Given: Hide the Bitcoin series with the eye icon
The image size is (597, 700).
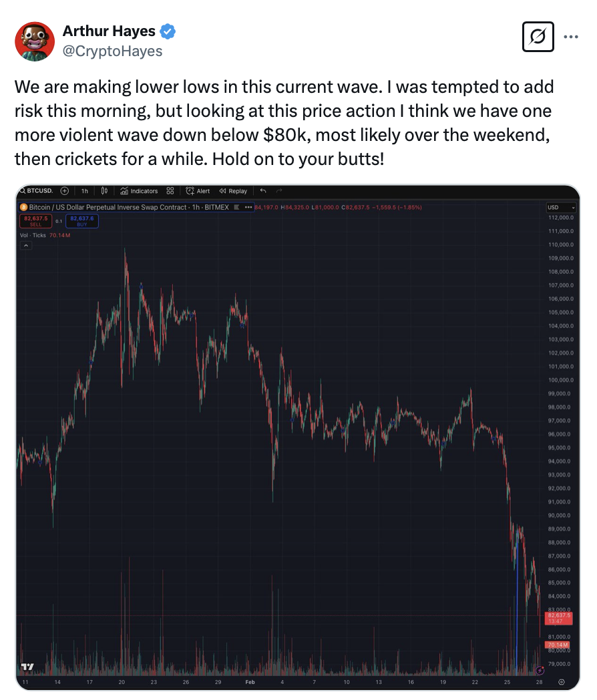Looking at the screenshot, I should click(237, 207).
